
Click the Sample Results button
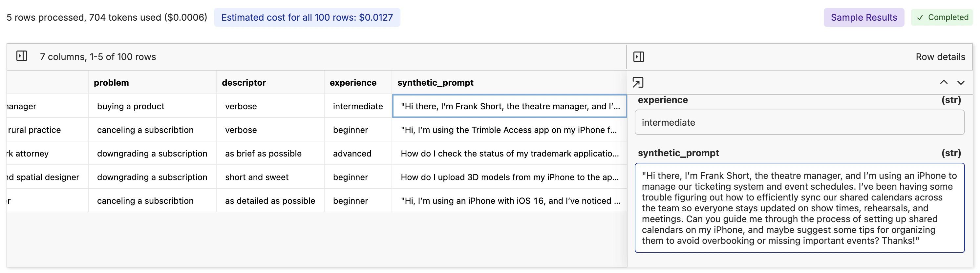[863, 17]
